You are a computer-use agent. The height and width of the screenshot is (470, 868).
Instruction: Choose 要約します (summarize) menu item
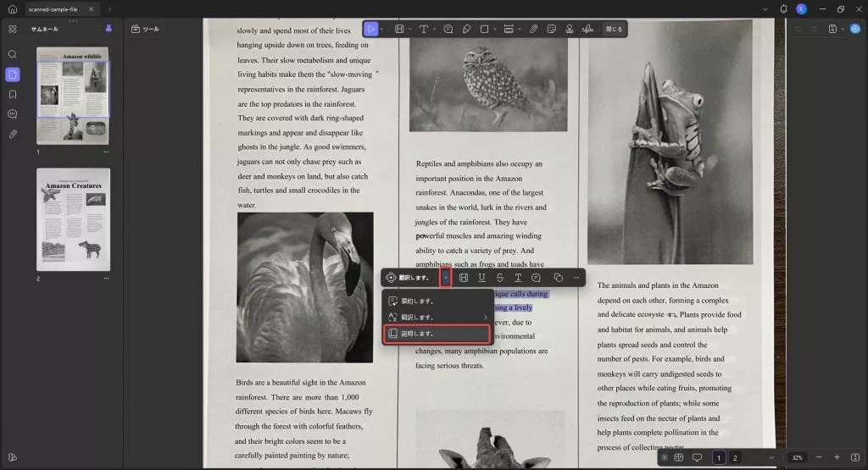[437, 301]
